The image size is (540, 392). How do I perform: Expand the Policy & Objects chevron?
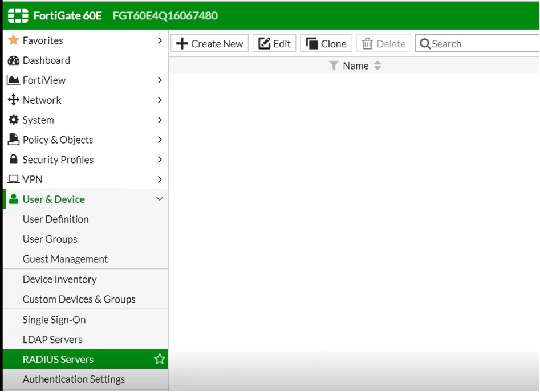point(160,140)
